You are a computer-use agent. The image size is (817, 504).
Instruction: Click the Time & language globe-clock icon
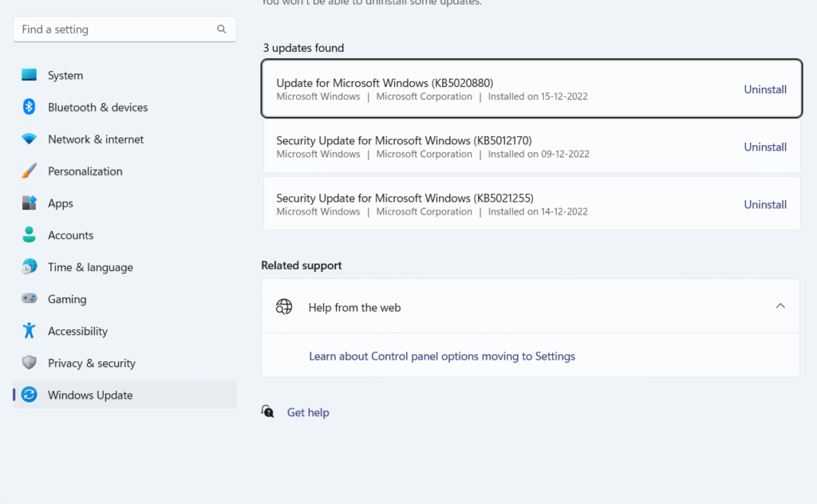coord(30,266)
